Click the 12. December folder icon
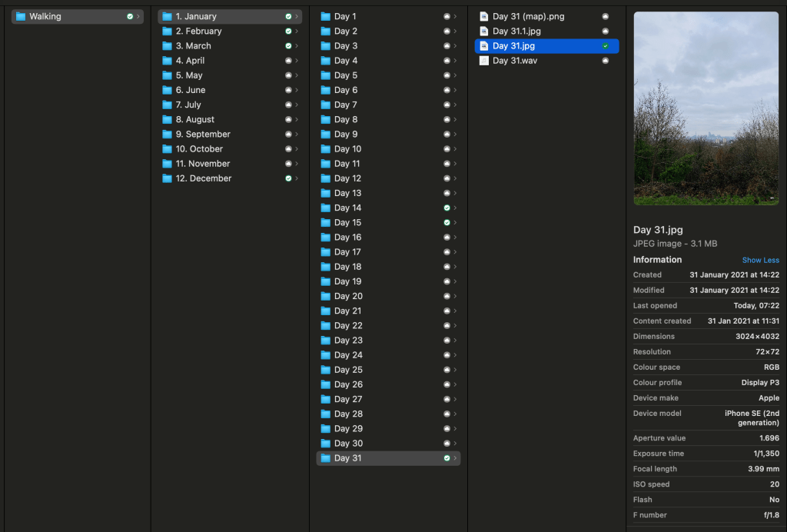Image resolution: width=787 pixels, height=532 pixels. click(167, 178)
